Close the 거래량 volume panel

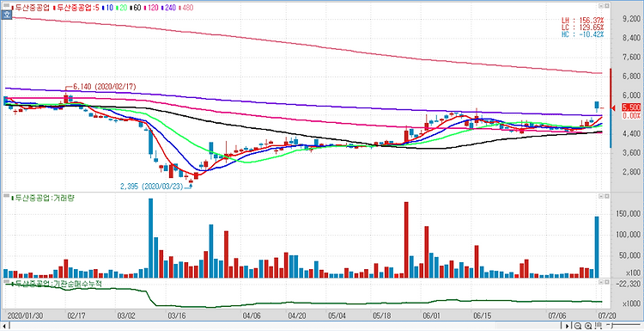pos(607,196)
